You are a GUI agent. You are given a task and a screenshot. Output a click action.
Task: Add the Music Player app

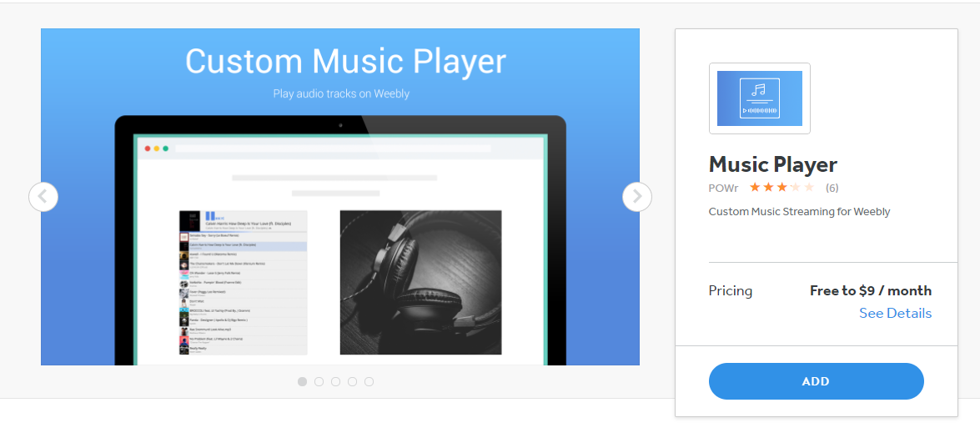pyautogui.click(x=817, y=381)
